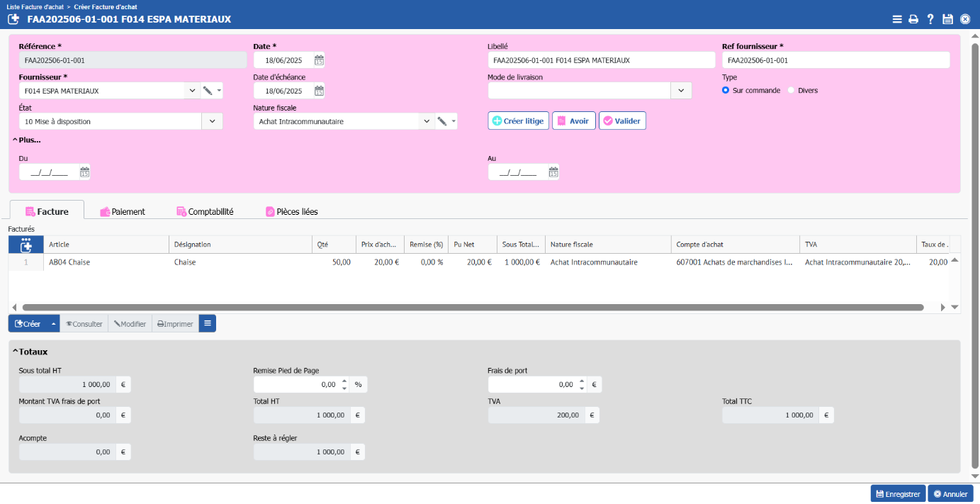
Task: Select the Sur commande radio button
Action: pos(726,91)
